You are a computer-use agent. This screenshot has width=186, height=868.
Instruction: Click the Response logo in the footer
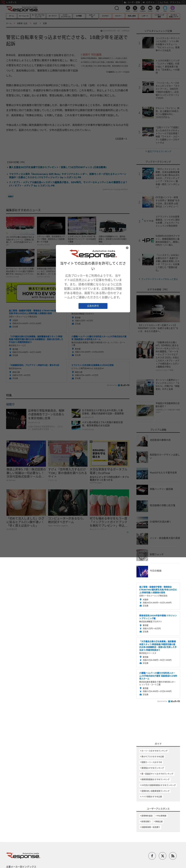point(23,856)
